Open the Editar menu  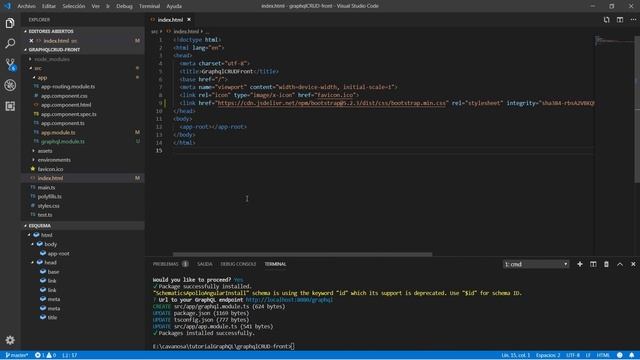[49, 6]
